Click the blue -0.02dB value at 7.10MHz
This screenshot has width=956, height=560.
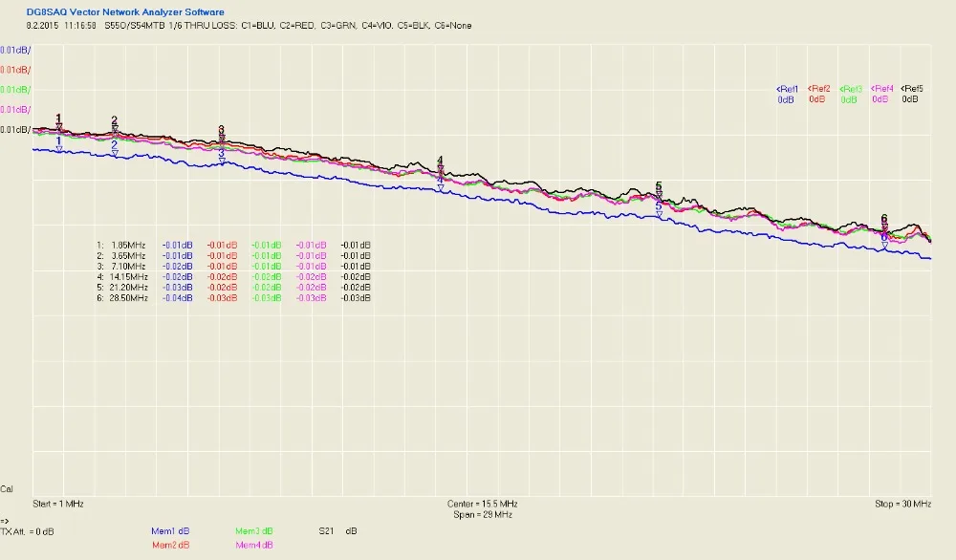pyautogui.click(x=178, y=267)
